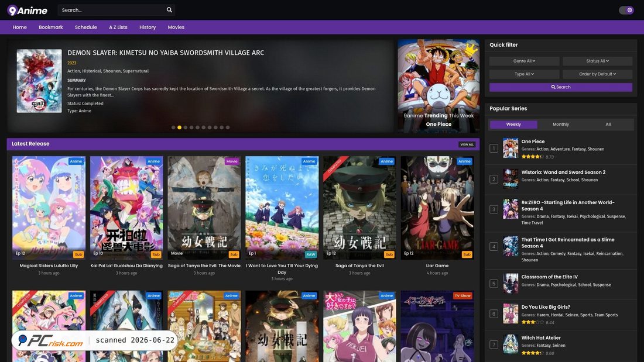Click the One Piece small thumbnail
This screenshot has height=362, width=644.
click(511, 148)
